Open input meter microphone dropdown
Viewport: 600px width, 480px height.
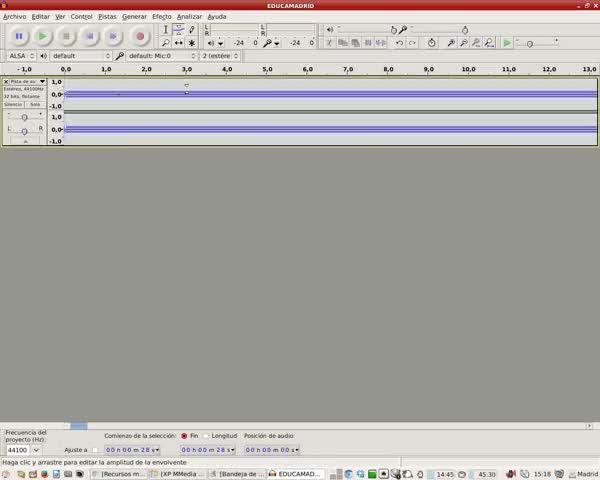pyautogui.click(x=272, y=43)
